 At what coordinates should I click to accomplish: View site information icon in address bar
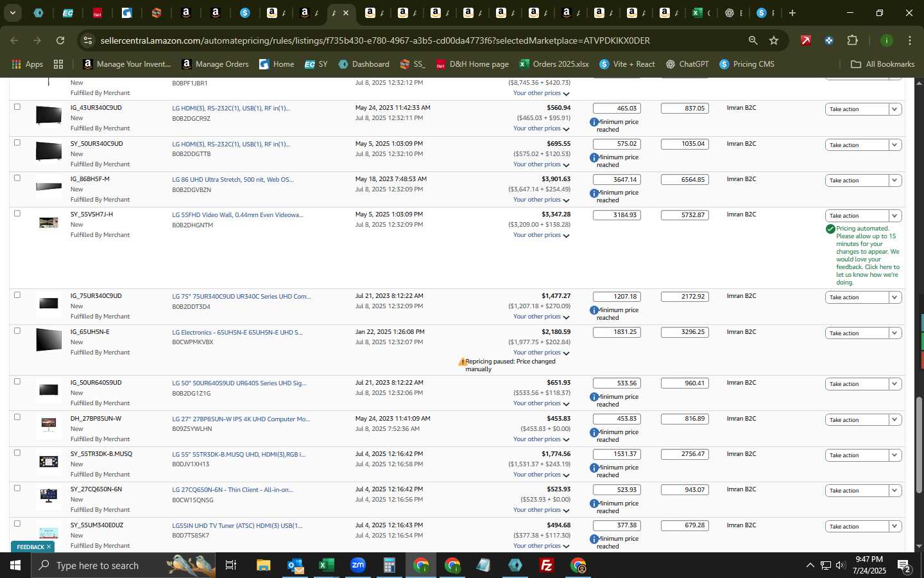point(88,40)
